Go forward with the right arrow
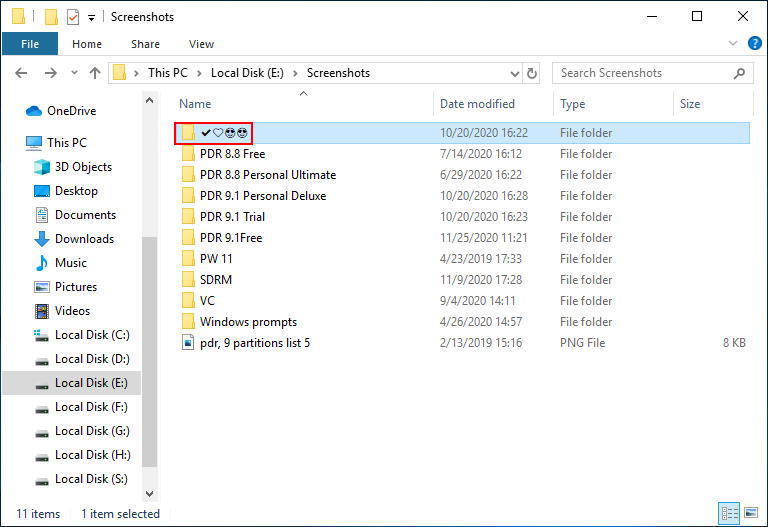This screenshot has width=768, height=527. tap(50, 73)
